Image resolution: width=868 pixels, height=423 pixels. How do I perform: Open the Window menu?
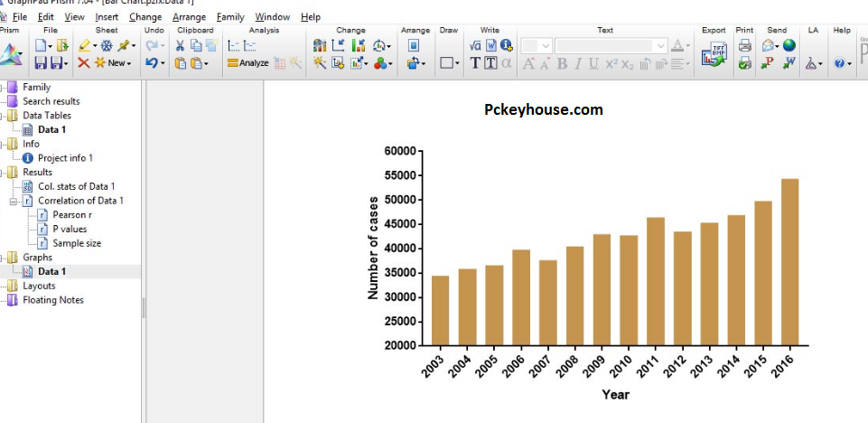click(x=273, y=17)
